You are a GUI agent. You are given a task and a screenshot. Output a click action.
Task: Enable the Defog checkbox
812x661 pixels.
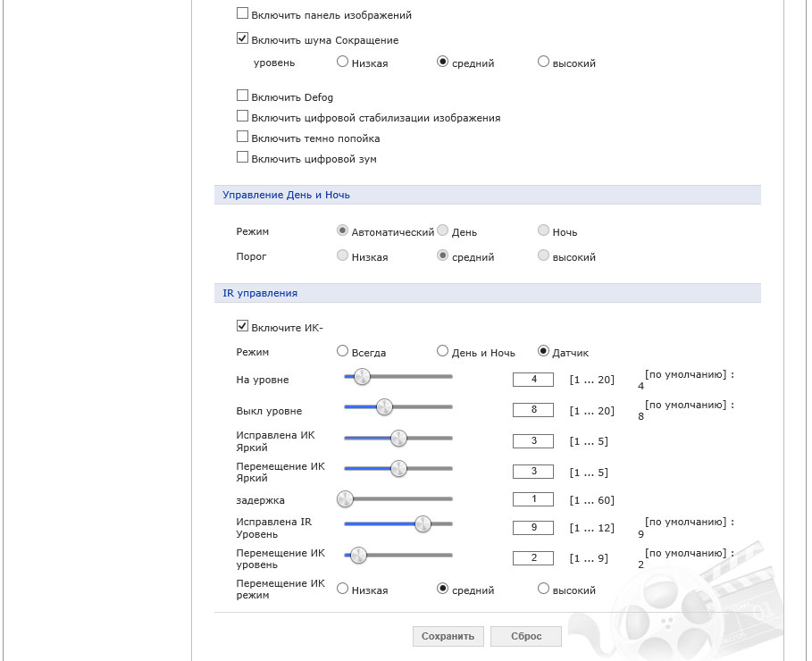coord(242,96)
